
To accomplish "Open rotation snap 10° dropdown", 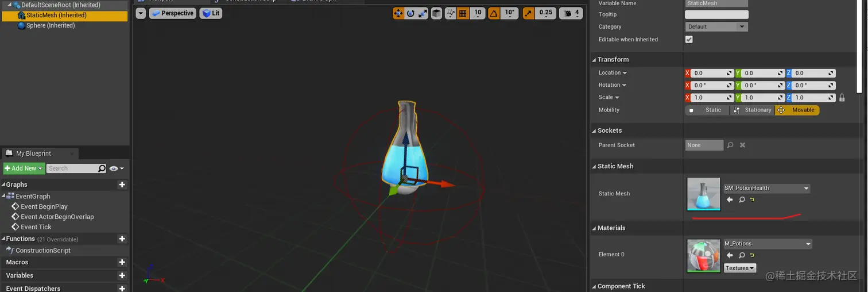I will tap(510, 13).
